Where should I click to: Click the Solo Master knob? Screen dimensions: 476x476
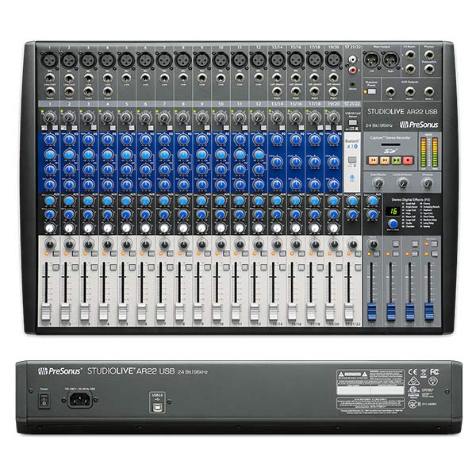378,183
